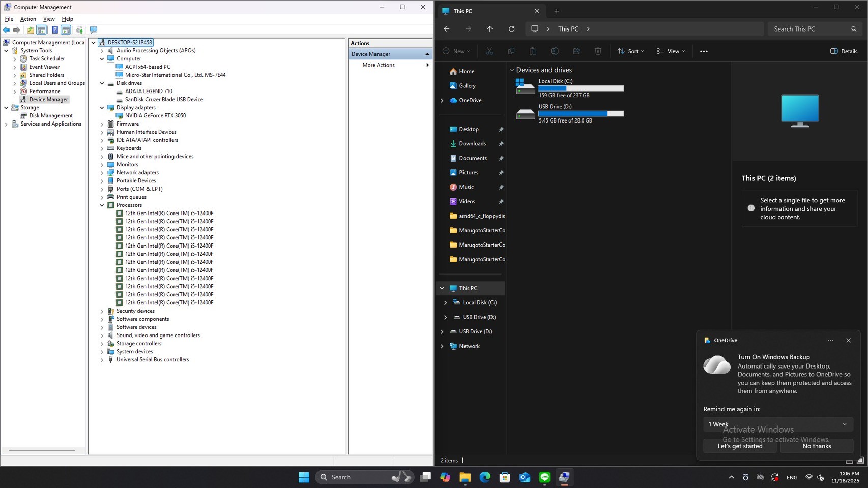Switch to large thumbnails view in status bar
868x488 pixels.
click(x=860, y=461)
